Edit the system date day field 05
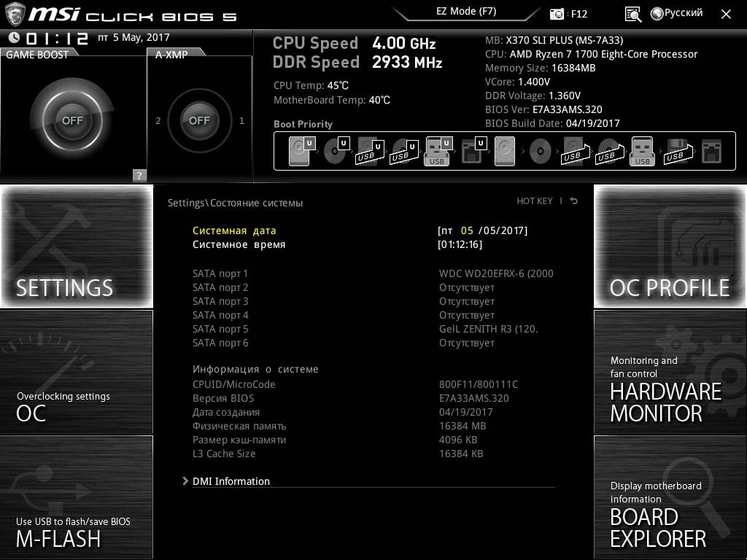 click(x=467, y=230)
